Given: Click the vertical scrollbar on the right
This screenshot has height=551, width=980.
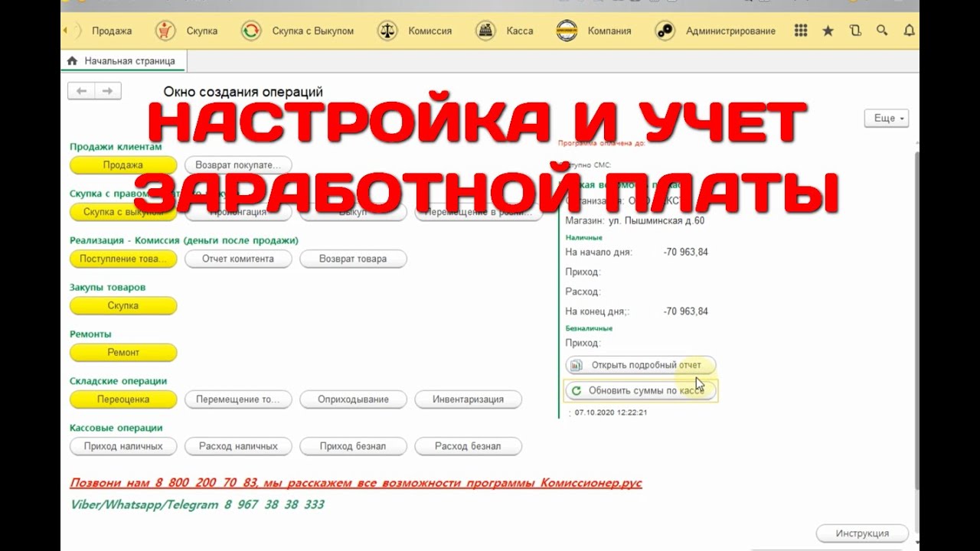Looking at the screenshot, I should 916,321.
